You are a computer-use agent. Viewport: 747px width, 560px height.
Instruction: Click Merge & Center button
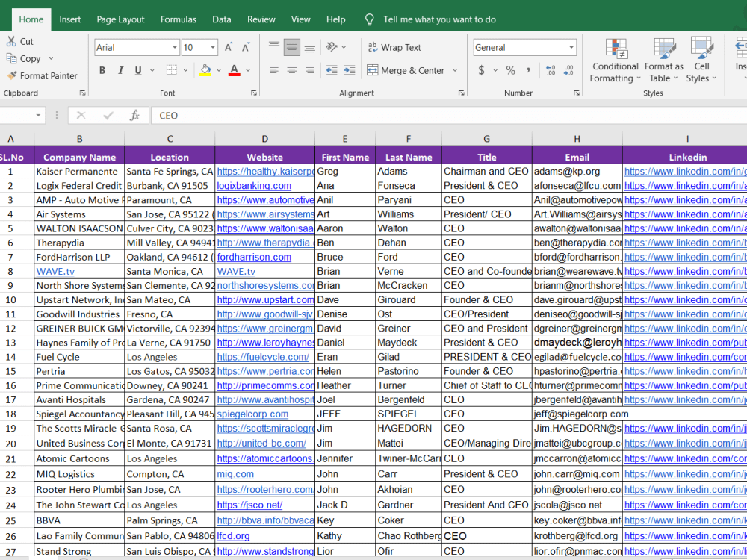[406, 70]
